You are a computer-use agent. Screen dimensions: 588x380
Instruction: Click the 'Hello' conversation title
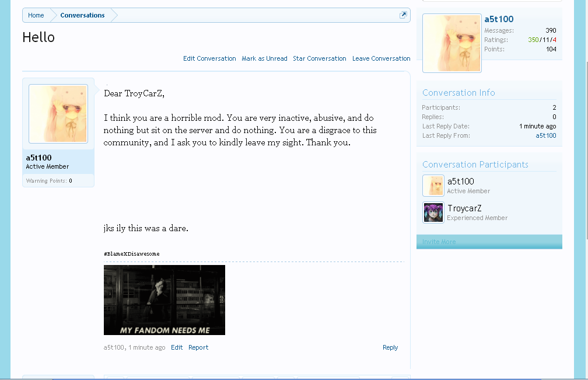click(38, 37)
